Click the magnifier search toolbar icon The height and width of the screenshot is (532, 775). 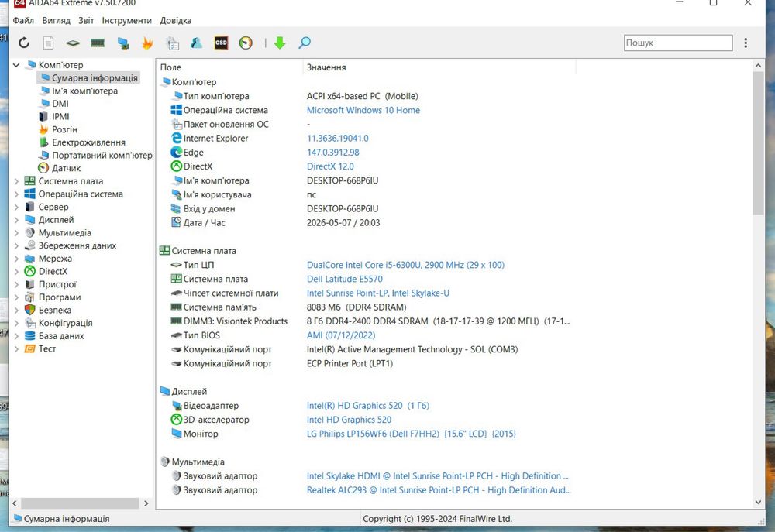(305, 43)
